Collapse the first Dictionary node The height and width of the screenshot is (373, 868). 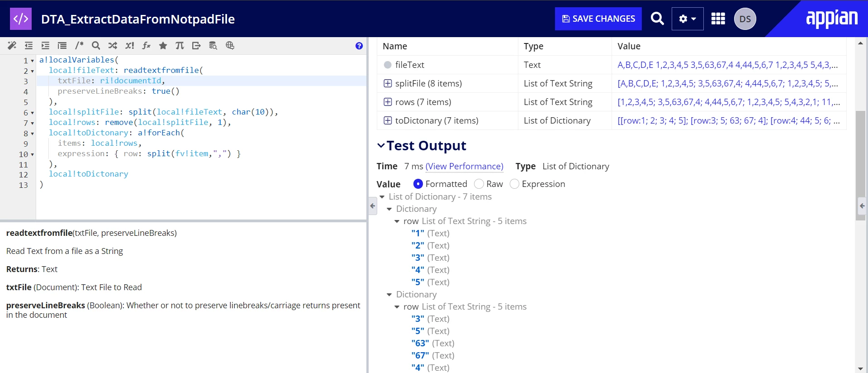click(x=389, y=209)
